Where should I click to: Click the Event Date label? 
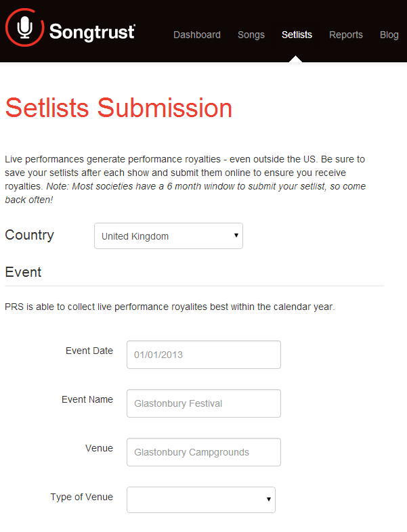point(89,351)
